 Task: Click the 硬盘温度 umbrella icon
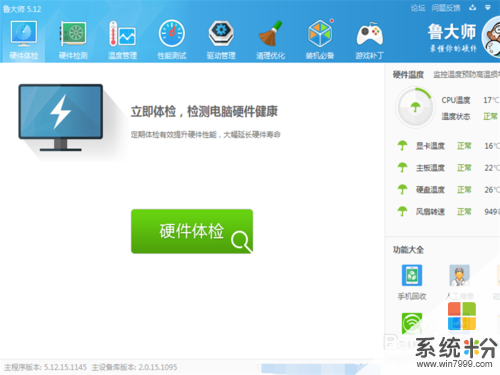pyautogui.click(x=402, y=190)
